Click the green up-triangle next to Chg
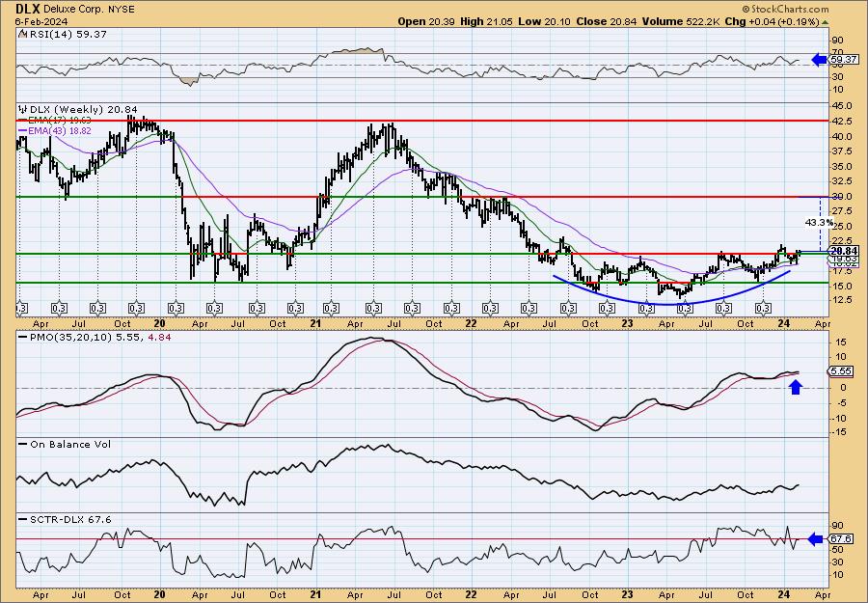 [x=825, y=22]
